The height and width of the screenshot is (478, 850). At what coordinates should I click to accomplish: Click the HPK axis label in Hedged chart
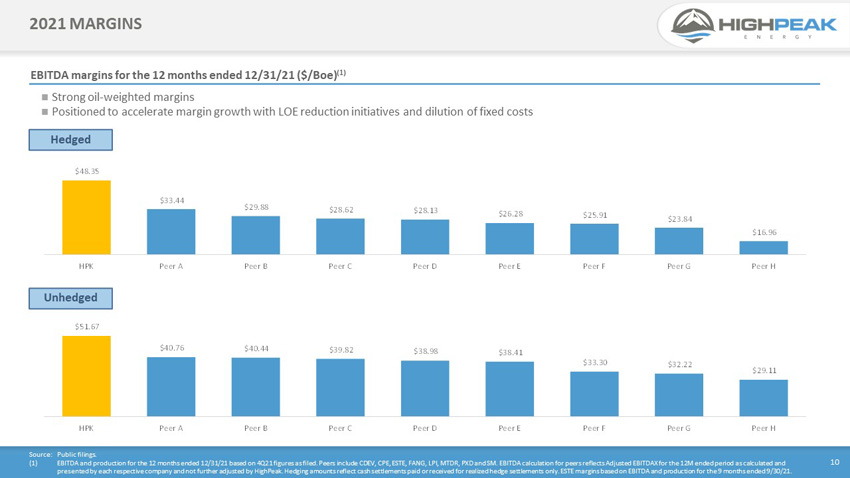(86, 267)
